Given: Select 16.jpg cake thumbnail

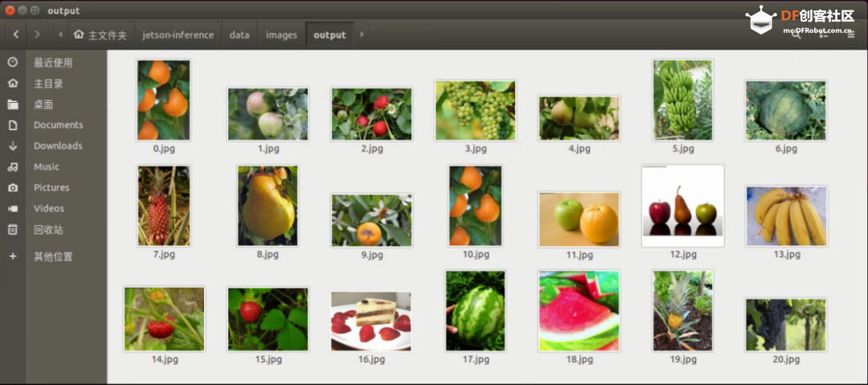Looking at the screenshot, I should coord(371,322).
